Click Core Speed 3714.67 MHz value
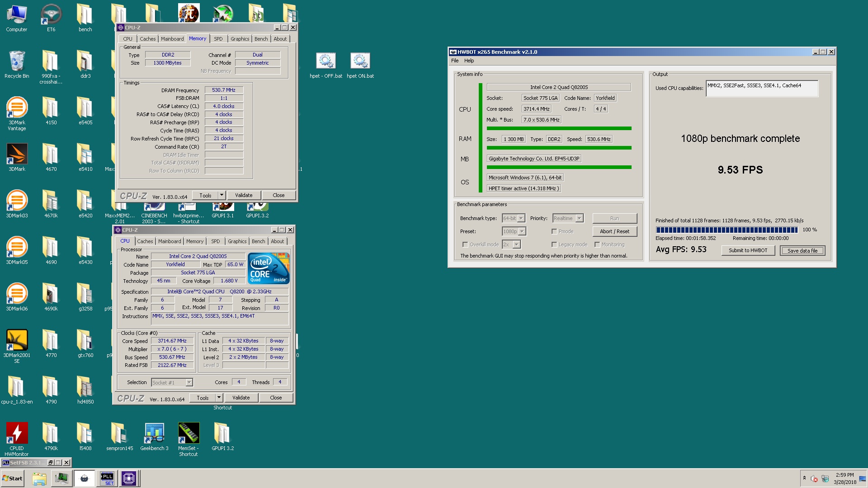Screen dimensions: 868x488 coord(172,341)
